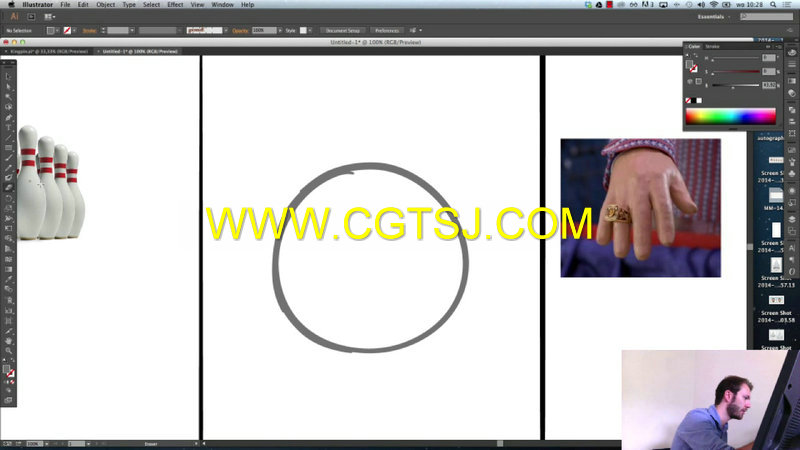The image size is (800, 450).
Task: Click the Preferences button
Action: pos(387,31)
